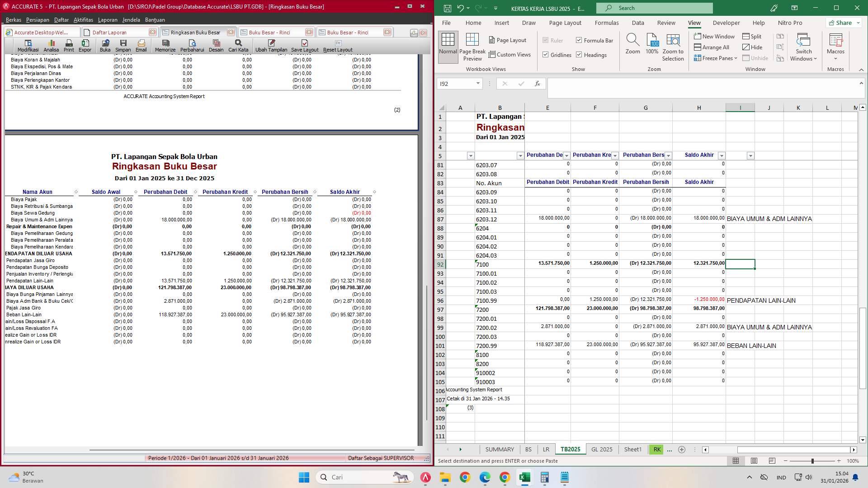Toggle the Gridlines checkbox
Viewport: 868px width, 488px height.
click(546, 54)
